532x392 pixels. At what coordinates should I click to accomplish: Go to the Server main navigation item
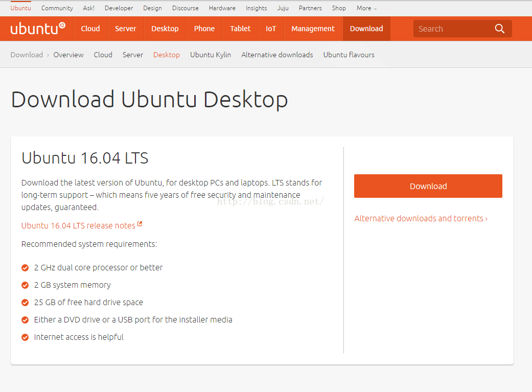tap(125, 29)
